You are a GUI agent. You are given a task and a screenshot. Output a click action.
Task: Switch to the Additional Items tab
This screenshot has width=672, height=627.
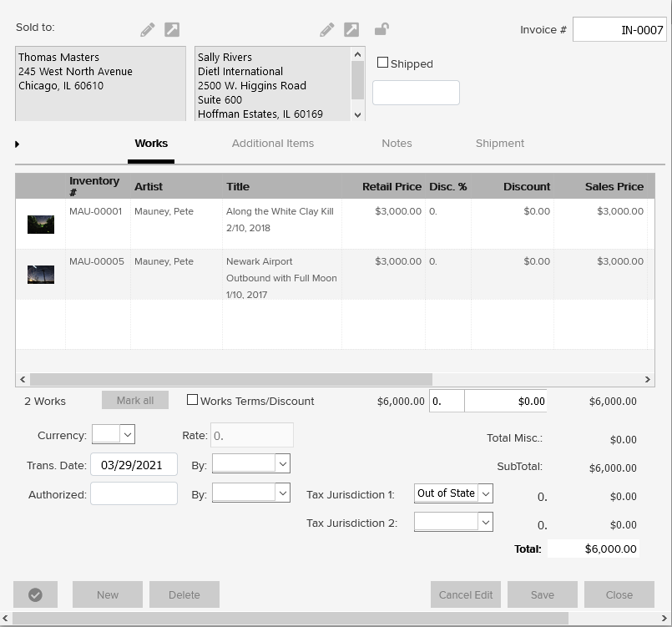[273, 144]
